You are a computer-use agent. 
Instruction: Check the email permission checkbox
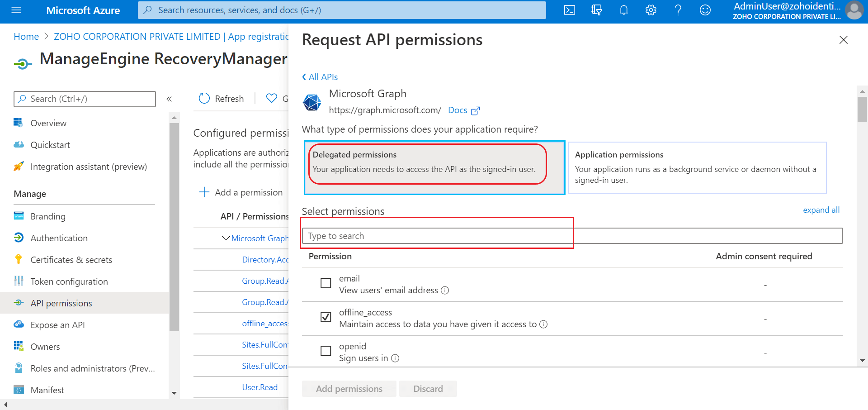click(x=325, y=283)
